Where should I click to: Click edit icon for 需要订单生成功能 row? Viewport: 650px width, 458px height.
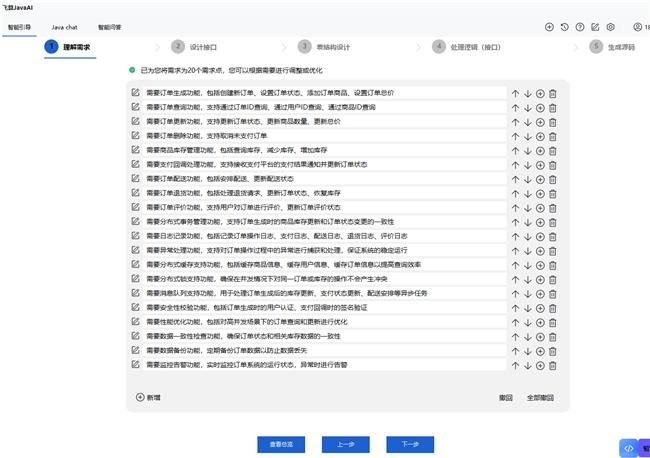pyautogui.click(x=136, y=93)
